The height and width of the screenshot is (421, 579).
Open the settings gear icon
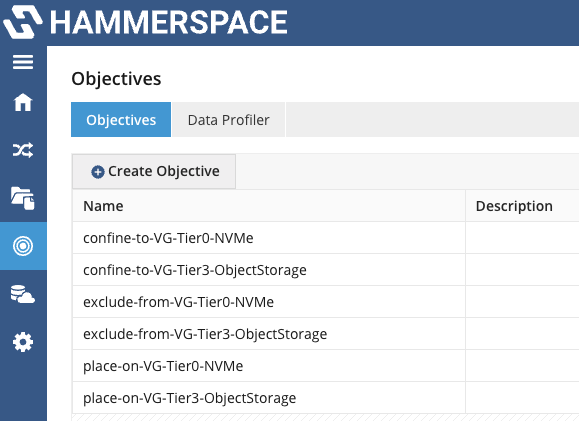click(x=23, y=342)
